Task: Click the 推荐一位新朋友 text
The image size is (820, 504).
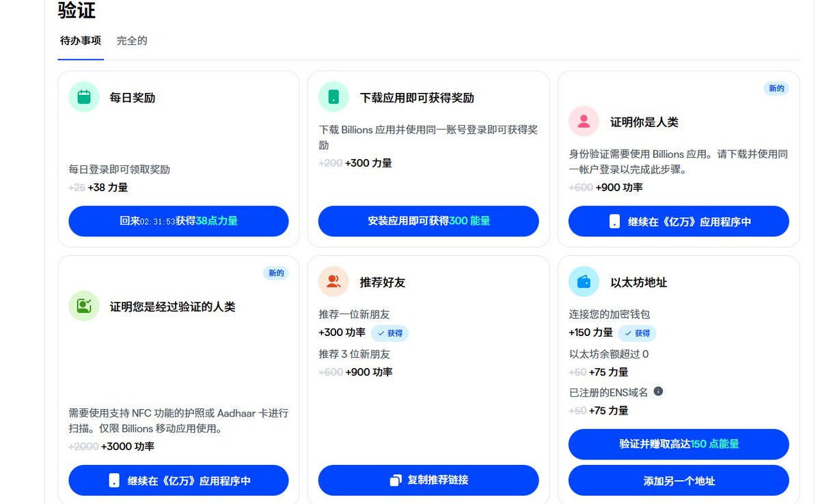Action: 354,314
